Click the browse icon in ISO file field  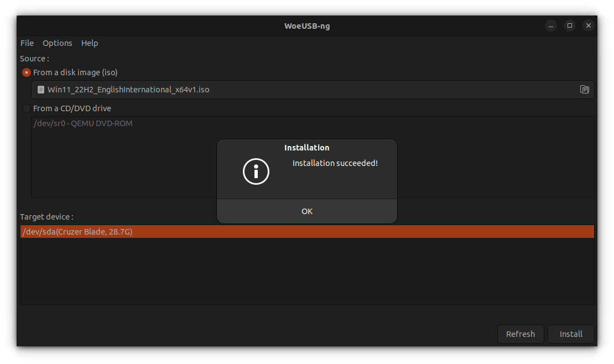click(x=584, y=90)
